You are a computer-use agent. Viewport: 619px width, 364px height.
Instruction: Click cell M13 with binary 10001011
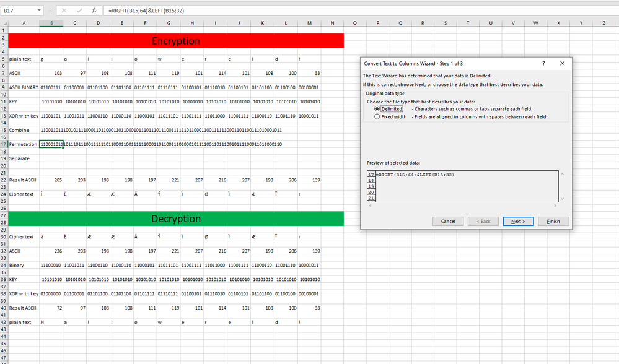(x=309, y=116)
